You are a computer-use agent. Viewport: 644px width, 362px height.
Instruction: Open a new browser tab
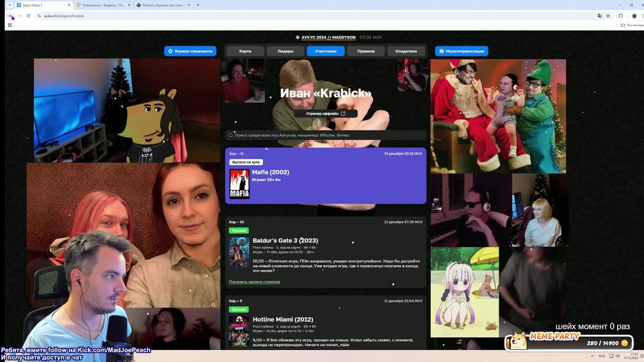coord(198,5)
